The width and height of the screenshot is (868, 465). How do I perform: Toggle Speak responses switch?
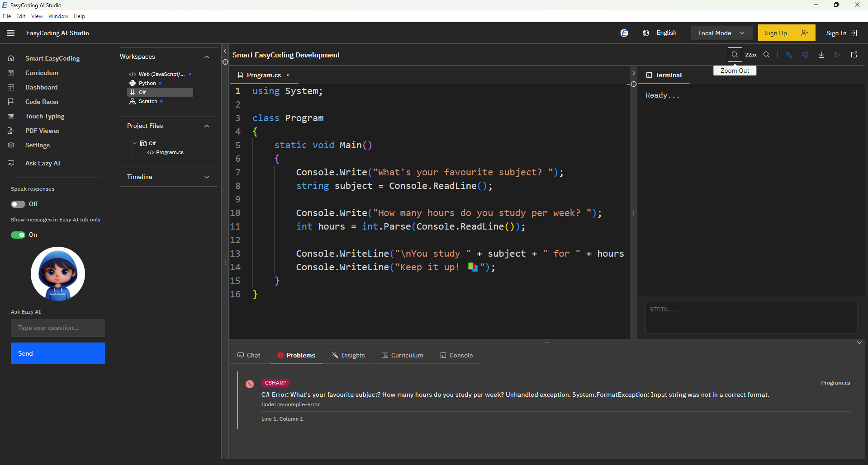(x=18, y=204)
